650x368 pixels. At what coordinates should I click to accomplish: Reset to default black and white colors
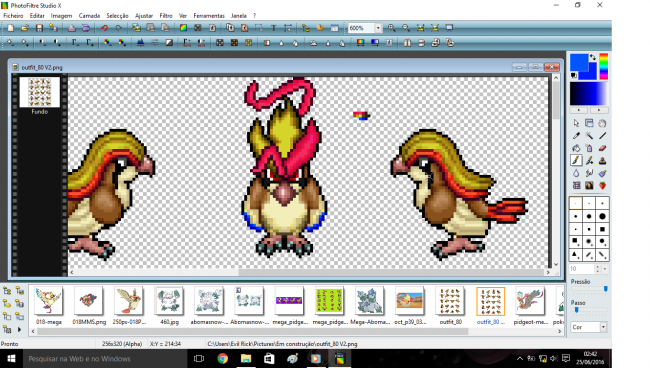pyautogui.click(x=574, y=75)
